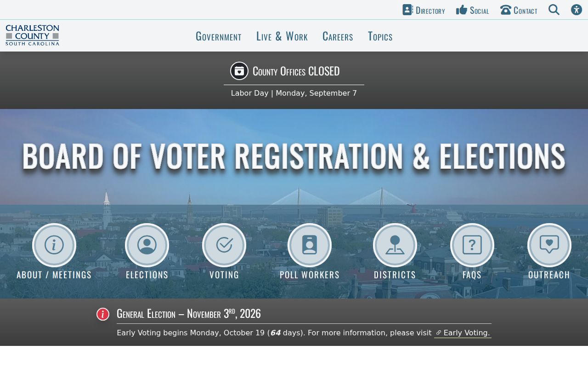Click the Board of Voter Registration & Elections title
This screenshot has height=368, width=588.
pyautogui.click(x=294, y=156)
